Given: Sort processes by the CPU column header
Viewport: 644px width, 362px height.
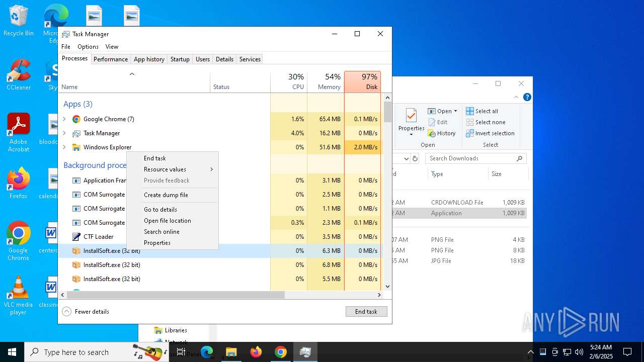Looking at the screenshot, I should tap(289, 82).
